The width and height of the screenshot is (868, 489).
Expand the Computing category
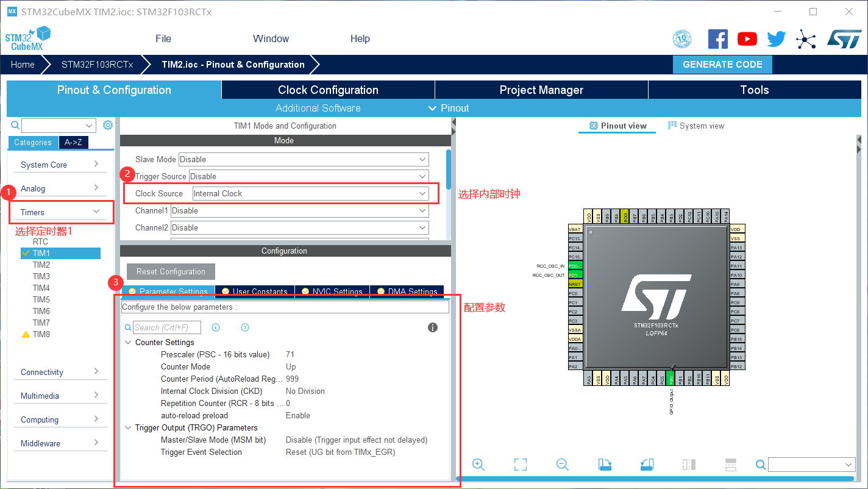point(60,419)
